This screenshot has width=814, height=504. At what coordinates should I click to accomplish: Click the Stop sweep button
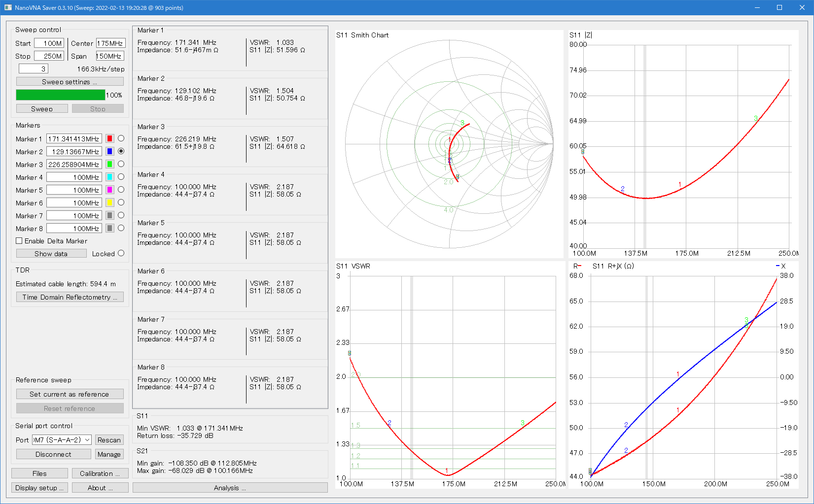coord(98,108)
